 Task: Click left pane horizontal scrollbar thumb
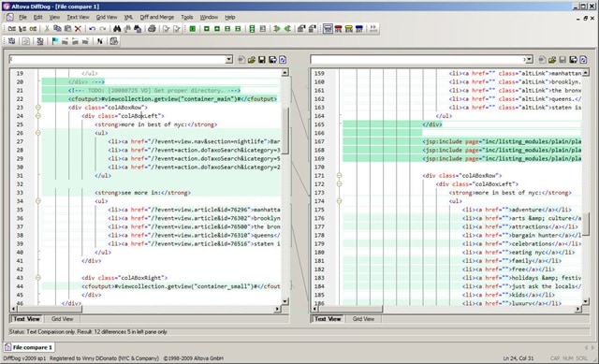[x=49, y=309]
